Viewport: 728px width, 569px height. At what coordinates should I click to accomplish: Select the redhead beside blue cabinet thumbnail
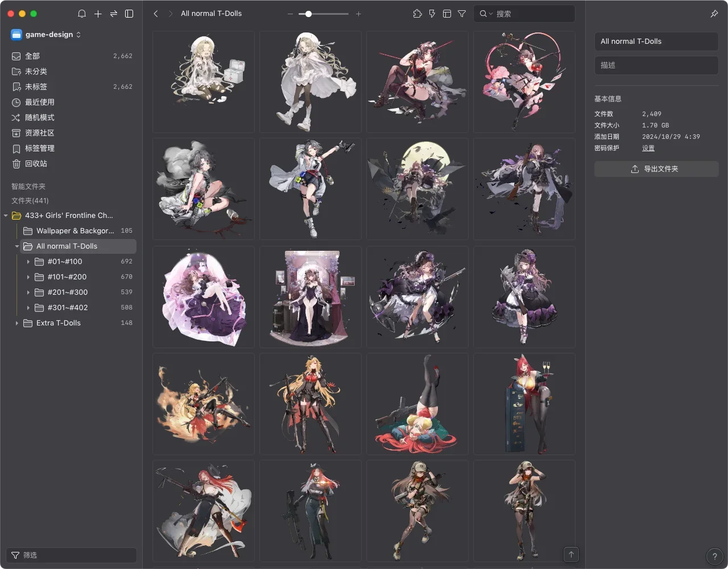pos(524,404)
